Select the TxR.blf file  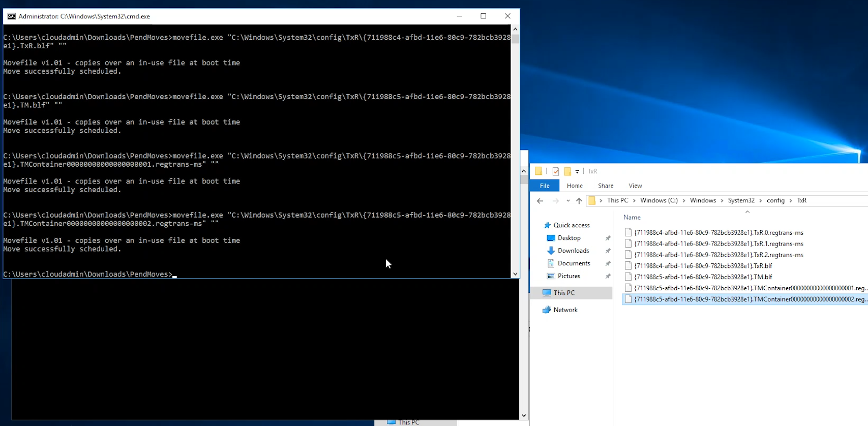tap(703, 266)
